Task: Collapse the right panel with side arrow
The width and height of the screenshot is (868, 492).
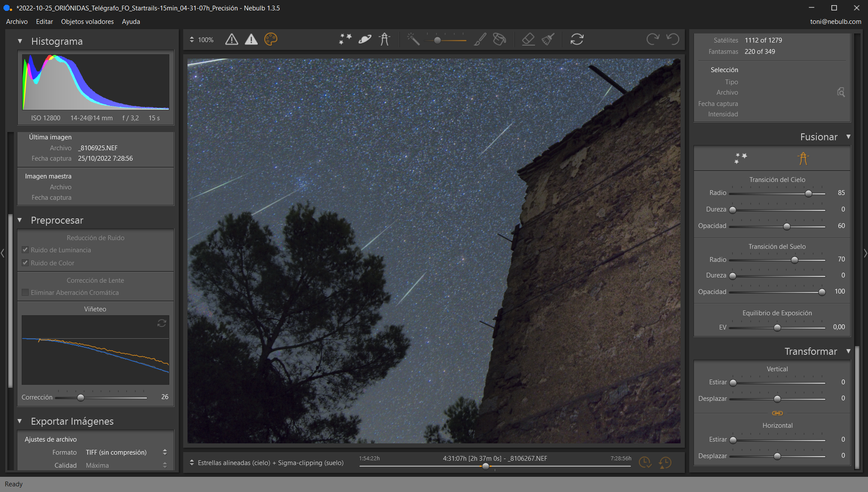Action: pyautogui.click(x=865, y=253)
